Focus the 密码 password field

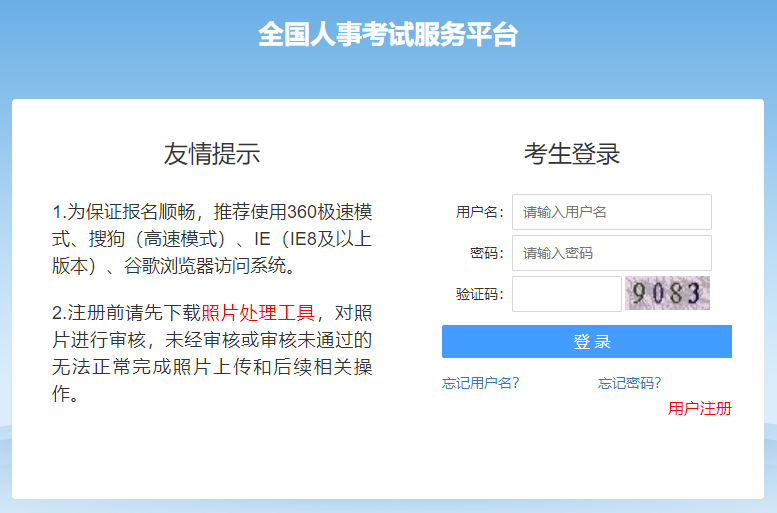611,253
